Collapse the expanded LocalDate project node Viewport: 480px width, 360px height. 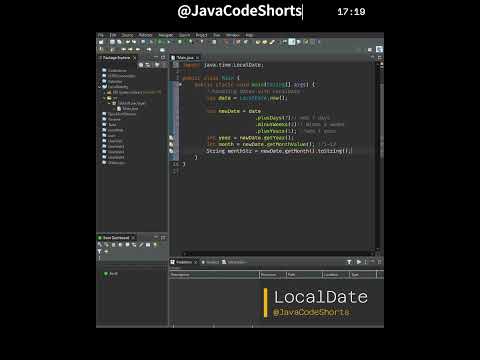point(99,87)
